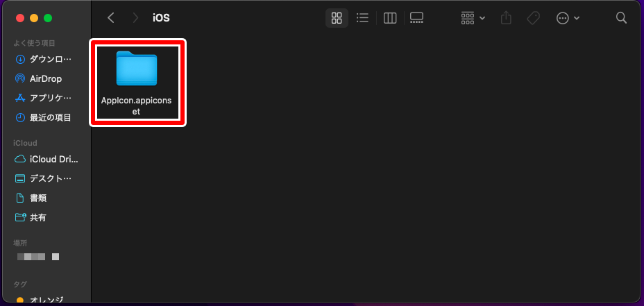The width and height of the screenshot is (644, 306).
Task: Open 書類 in the sidebar
Action: coord(45,198)
